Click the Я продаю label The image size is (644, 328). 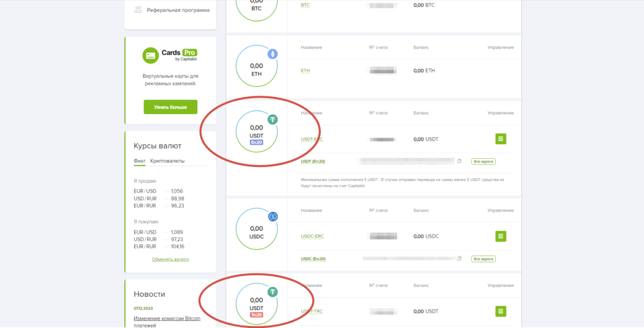(x=145, y=181)
